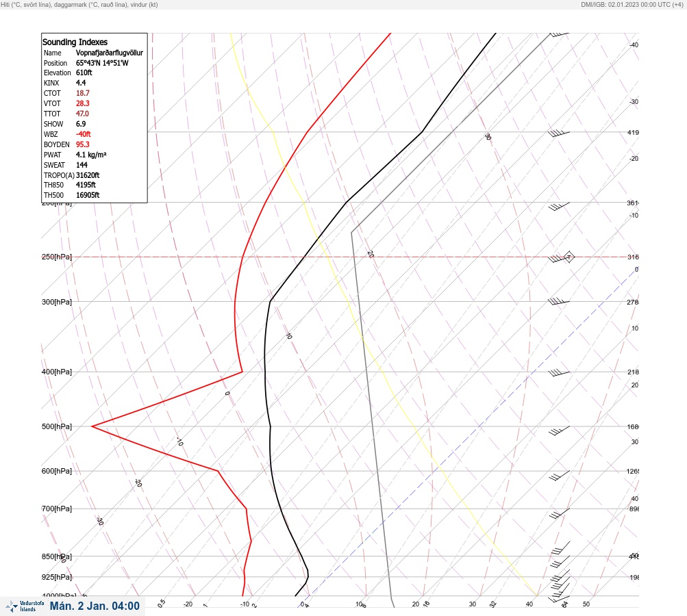Click the 'Sounding Indexes' panel title
This screenshot has height=616, width=687.
(x=75, y=42)
